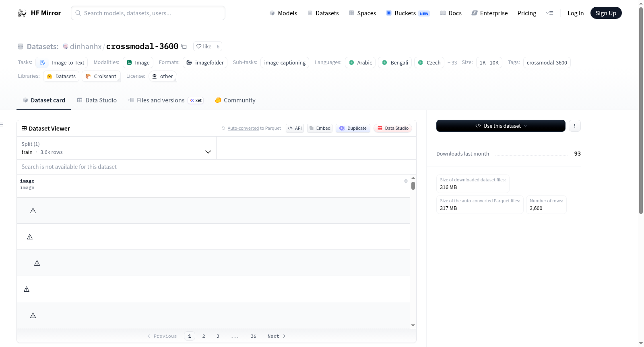Go to page 3 of viewer
The height and width of the screenshot is (347, 644).
[218, 336]
